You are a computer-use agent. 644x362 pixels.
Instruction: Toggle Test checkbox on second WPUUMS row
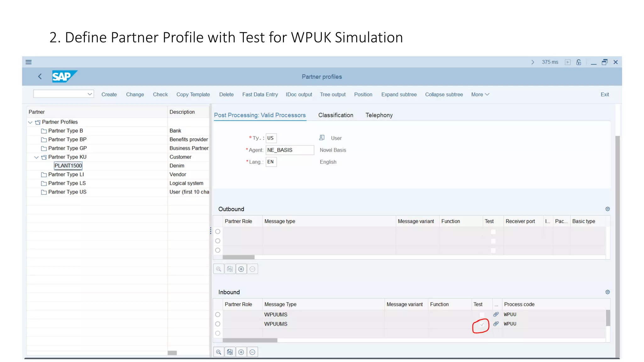(x=482, y=324)
